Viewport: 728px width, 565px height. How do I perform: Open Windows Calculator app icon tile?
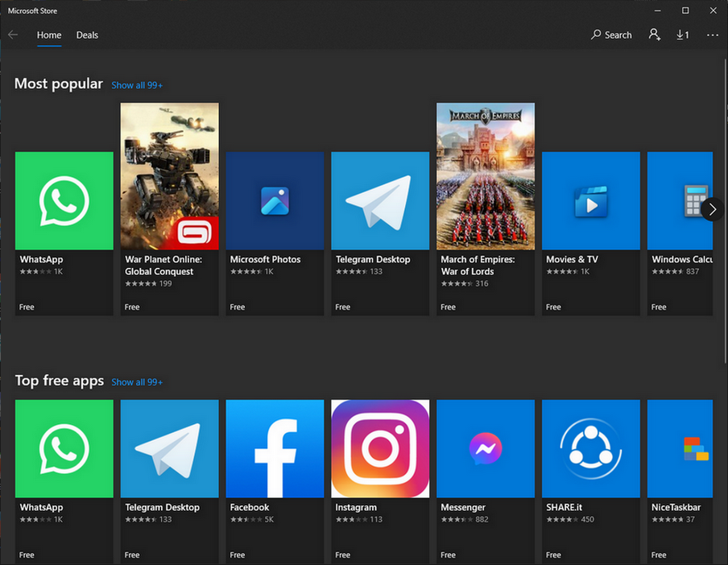click(680, 201)
